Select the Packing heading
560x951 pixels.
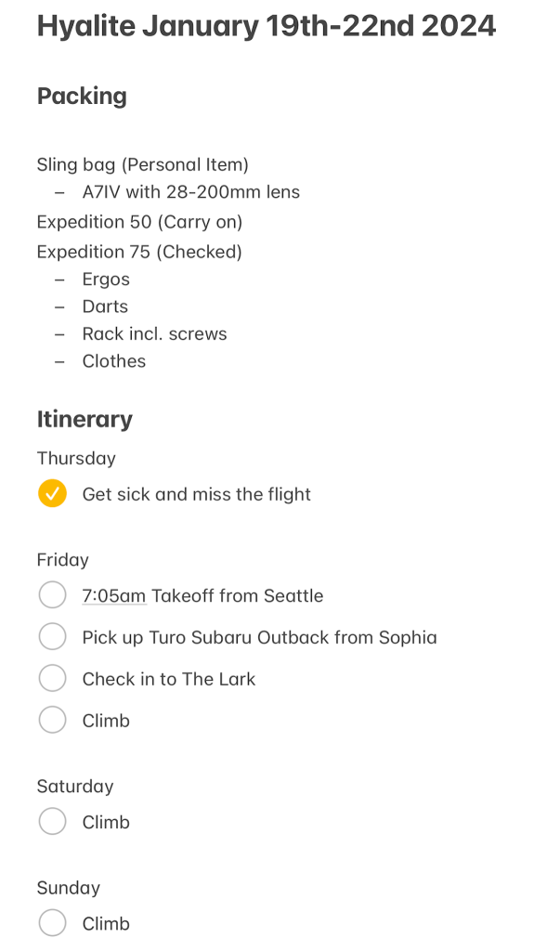[82, 97]
